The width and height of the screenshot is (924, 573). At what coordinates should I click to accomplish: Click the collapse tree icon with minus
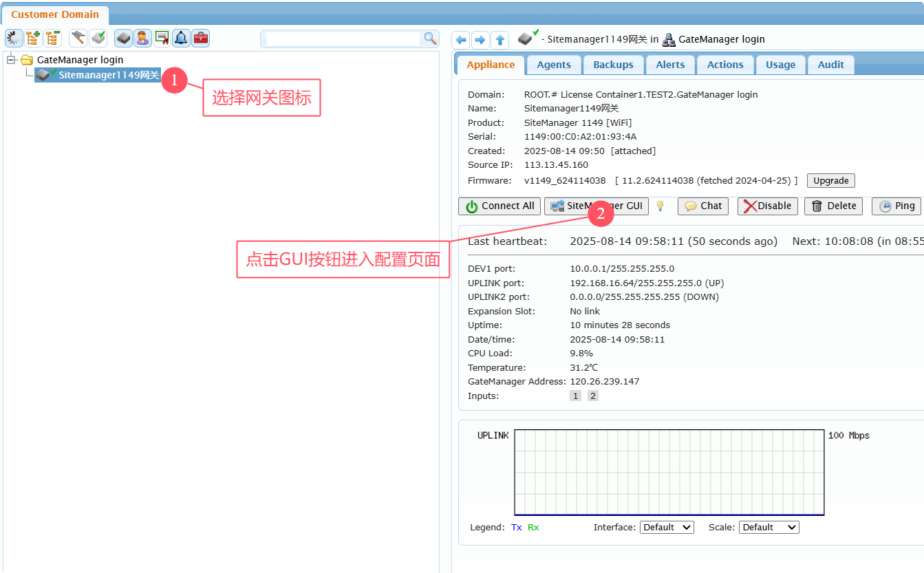(52, 38)
